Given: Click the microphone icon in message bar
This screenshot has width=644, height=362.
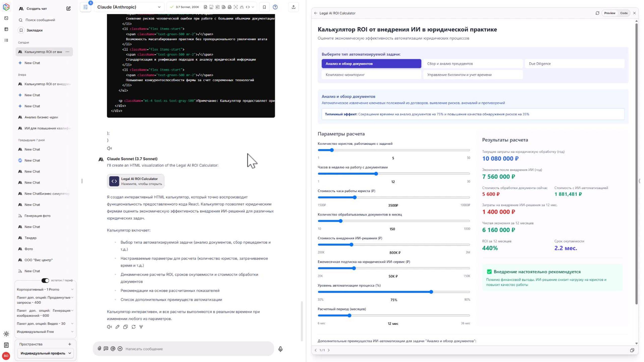Looking at the screenshot, I should [x=280, y=349].
